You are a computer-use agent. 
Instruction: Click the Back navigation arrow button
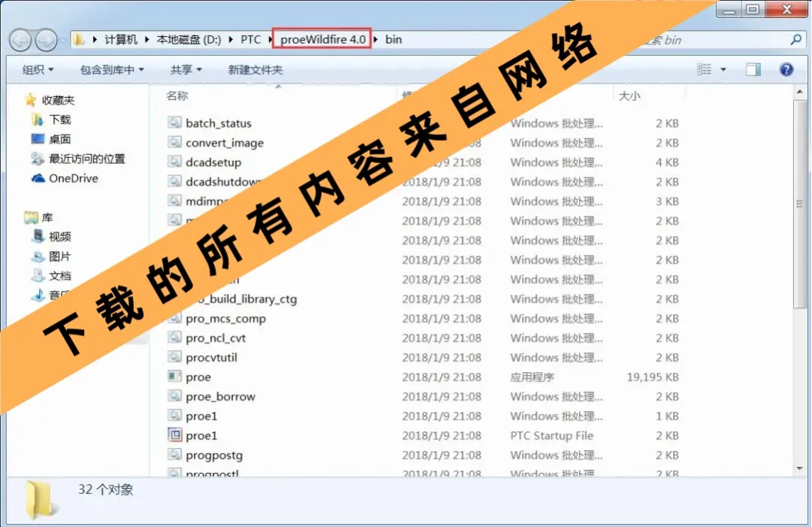(20, 40)
